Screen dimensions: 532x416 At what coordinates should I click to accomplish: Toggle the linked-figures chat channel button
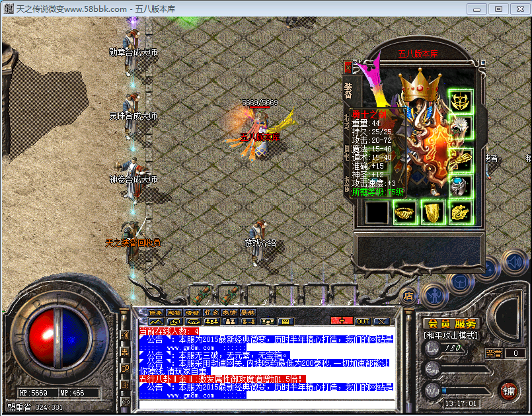(x=248, y=321)
